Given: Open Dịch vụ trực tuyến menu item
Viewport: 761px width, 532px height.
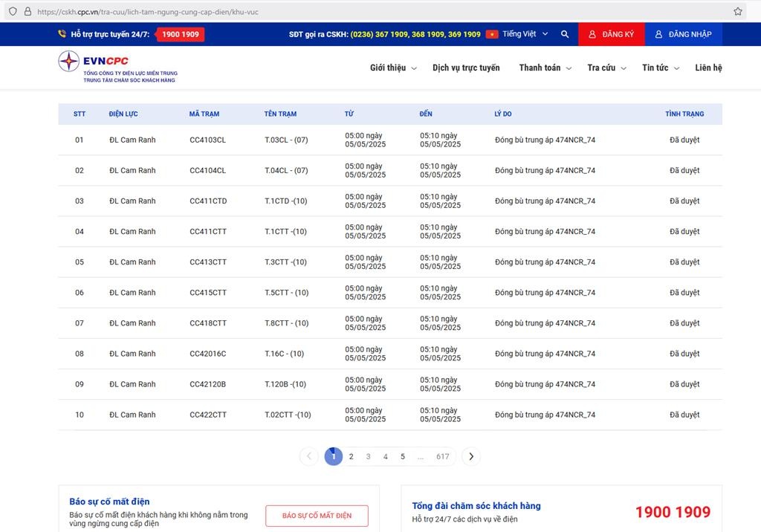Looking at the screenshot, I should coord(466,68).
